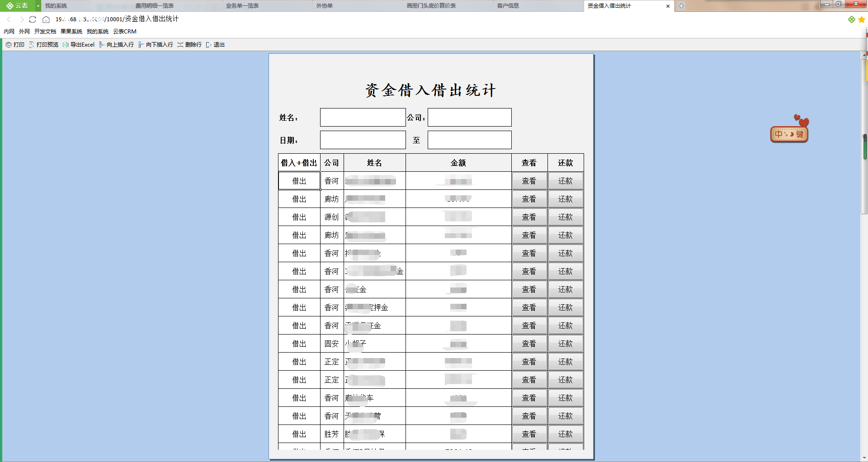Click the 公司 column header
Screen dimensions: 868x462
click(x=332, y=163)
